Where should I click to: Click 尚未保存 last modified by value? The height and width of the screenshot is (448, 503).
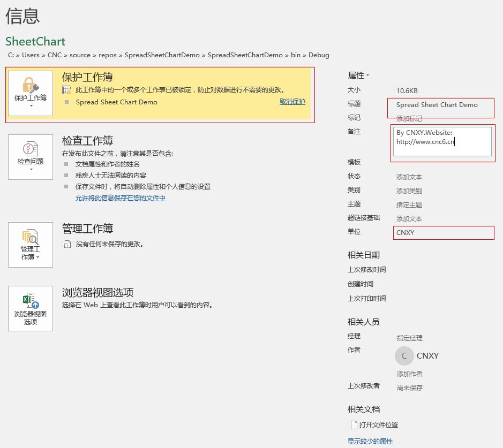tap(410, 388)
